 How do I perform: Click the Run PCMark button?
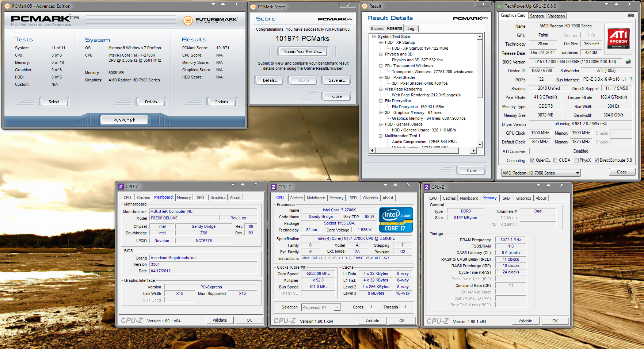tap(124, 120)
